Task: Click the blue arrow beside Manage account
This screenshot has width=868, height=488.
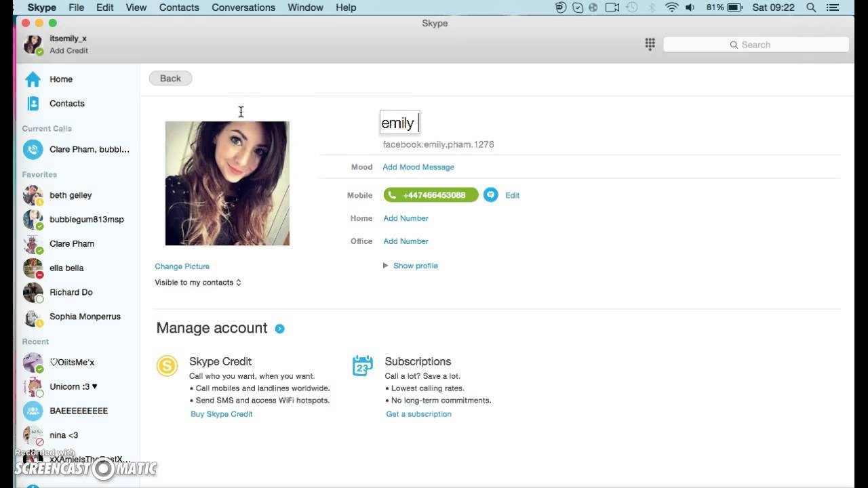Action: pyautogui.click(x=279, y=329)
